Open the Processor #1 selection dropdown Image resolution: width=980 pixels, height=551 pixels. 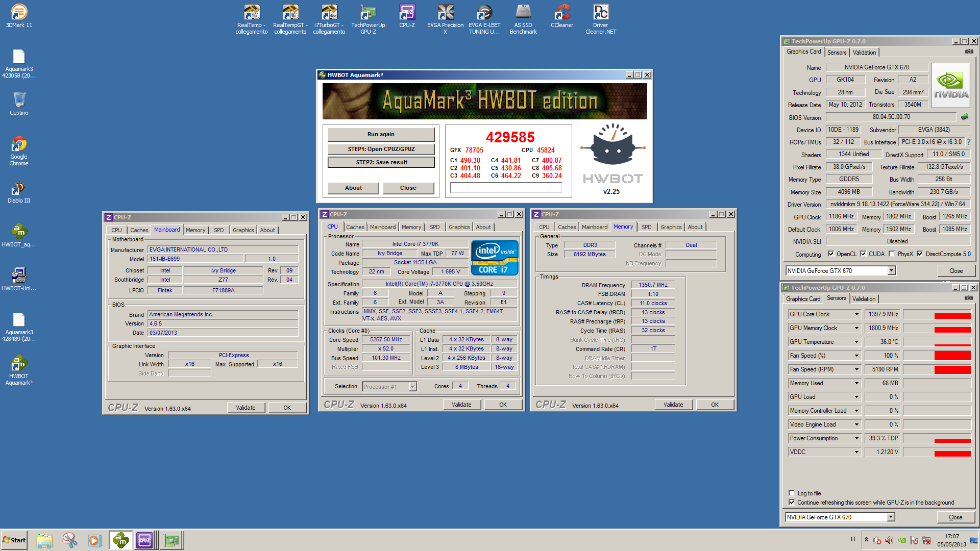[x=412, y=387]
